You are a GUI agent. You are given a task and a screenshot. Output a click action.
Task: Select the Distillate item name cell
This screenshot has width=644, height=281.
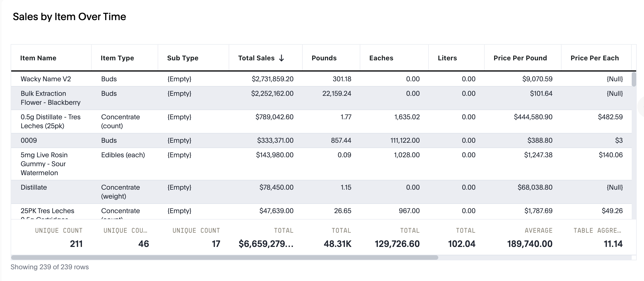point(34,187)
